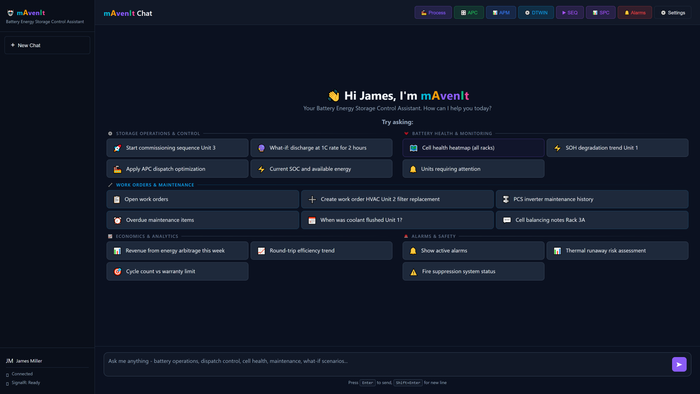Ask 'Thermal runaway risk assessment'

[617, 251]
